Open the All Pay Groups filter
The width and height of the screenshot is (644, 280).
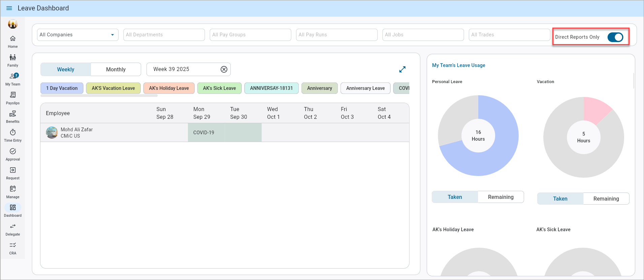pyautogui.click(x=250, y=35)
